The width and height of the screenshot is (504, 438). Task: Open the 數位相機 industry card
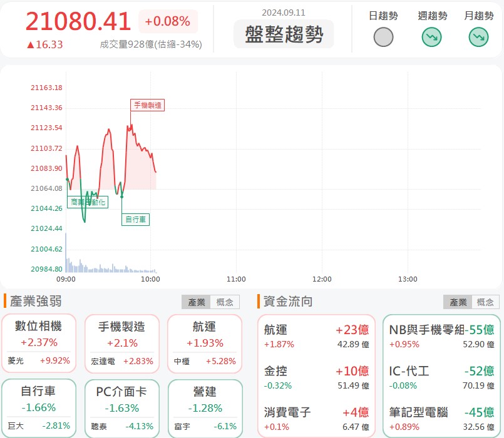39,343
